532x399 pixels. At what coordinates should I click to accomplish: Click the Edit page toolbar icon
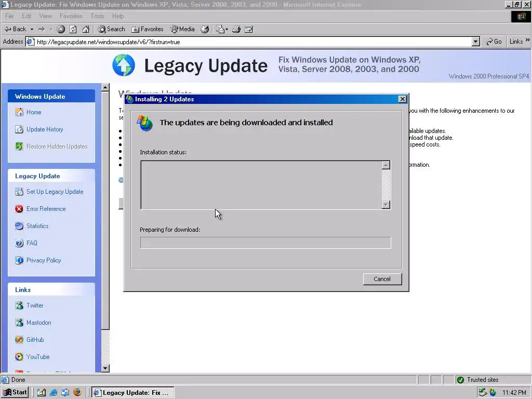pos(249,29)
